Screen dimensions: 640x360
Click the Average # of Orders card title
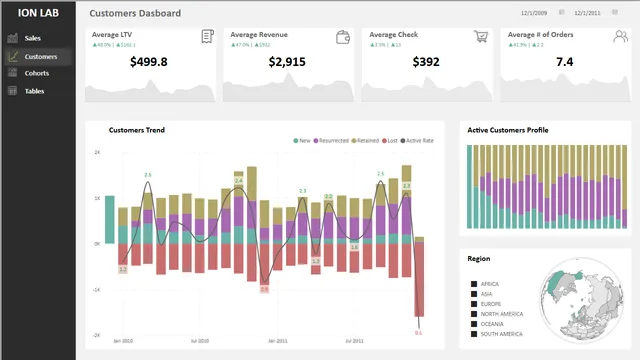540,35
